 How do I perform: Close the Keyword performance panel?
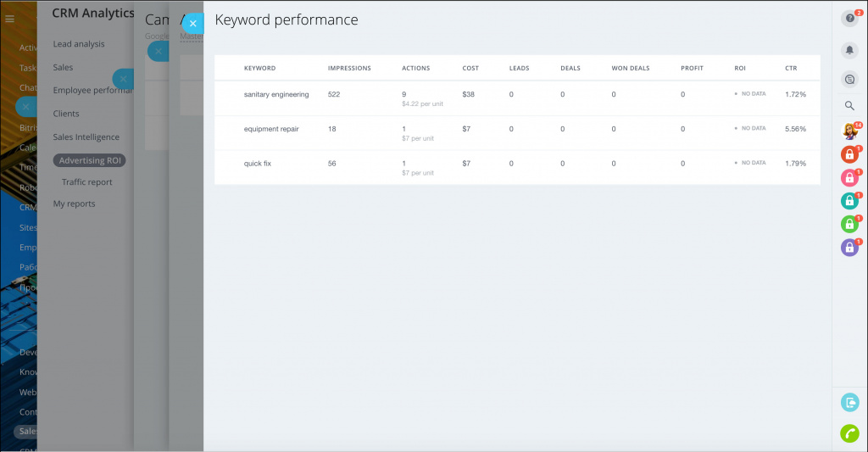coord(192,24)
